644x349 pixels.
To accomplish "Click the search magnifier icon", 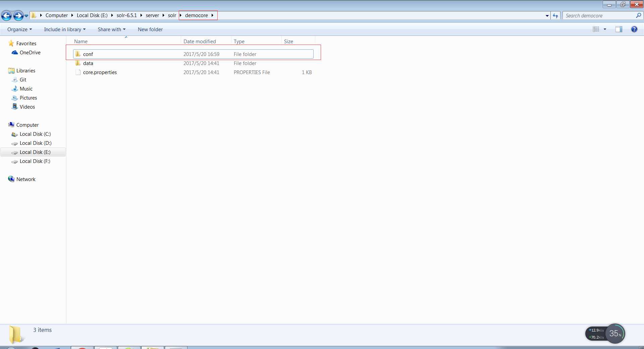I will coord(638,15).
